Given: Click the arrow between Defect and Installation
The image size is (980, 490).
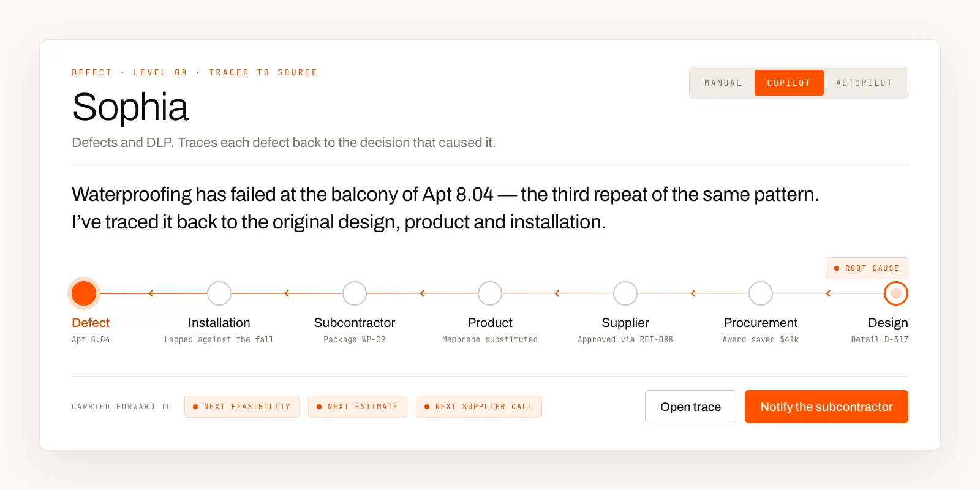Looking at the screenshot, I should point(151,293).
